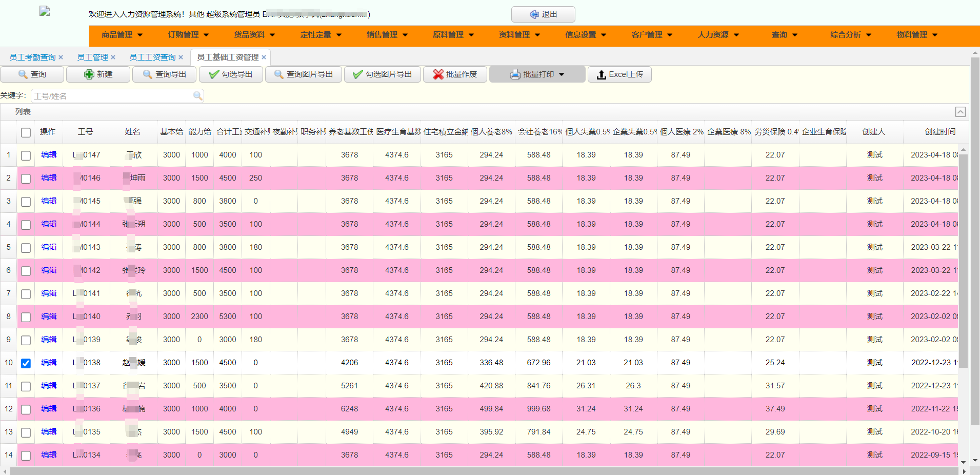
Task: Toggle the select-all checkbox in header
Action: click(26, 133)
